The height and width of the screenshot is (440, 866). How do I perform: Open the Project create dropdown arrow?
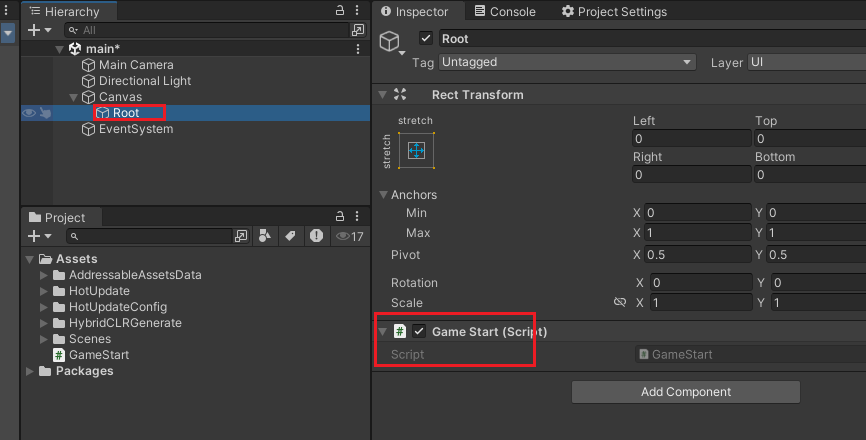48,236
